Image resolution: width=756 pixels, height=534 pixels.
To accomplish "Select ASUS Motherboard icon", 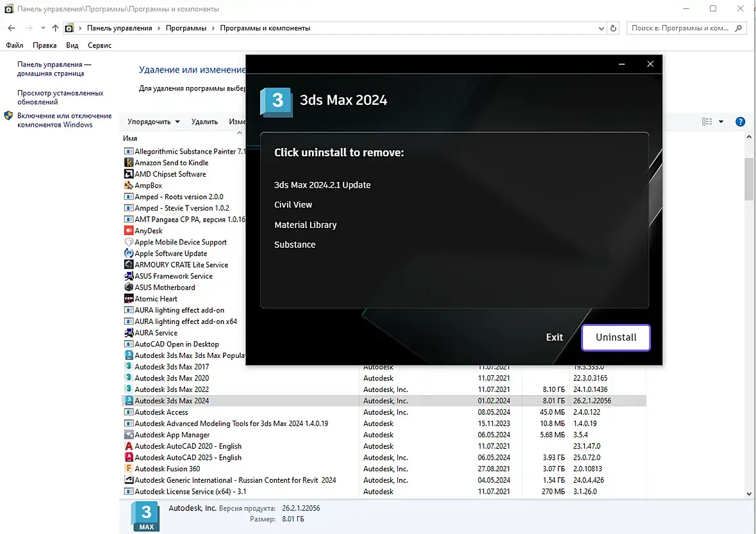I will [129, 287].
